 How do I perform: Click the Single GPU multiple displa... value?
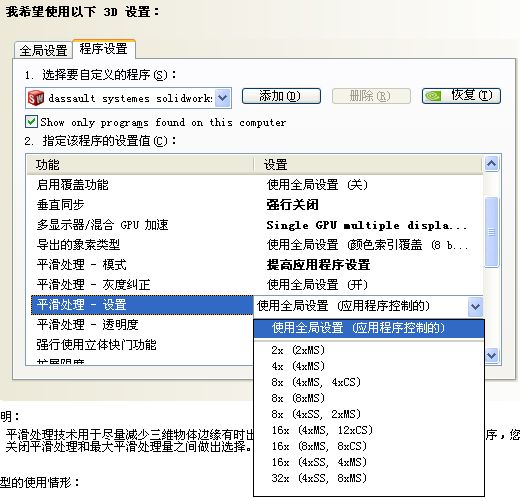tap(367, 225)
